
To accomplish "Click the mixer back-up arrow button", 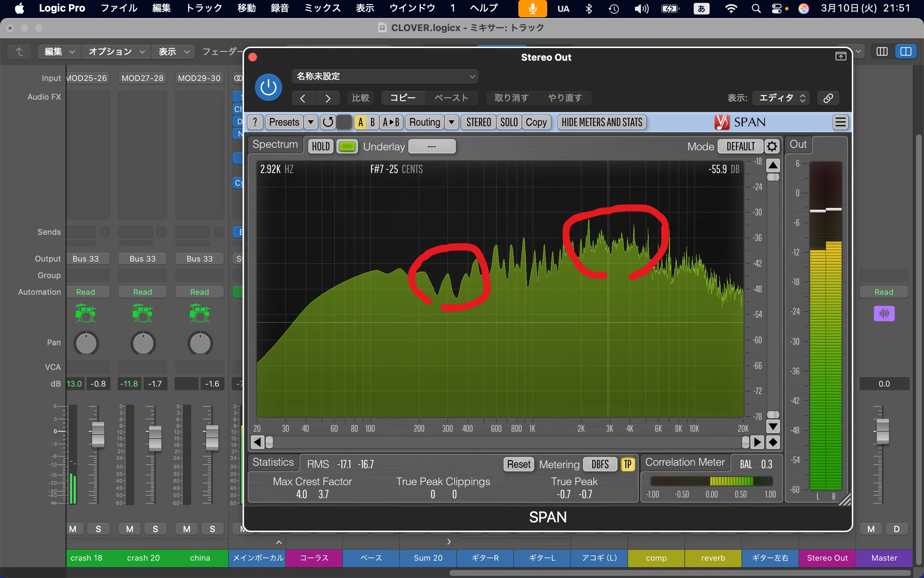I will 19,52.
